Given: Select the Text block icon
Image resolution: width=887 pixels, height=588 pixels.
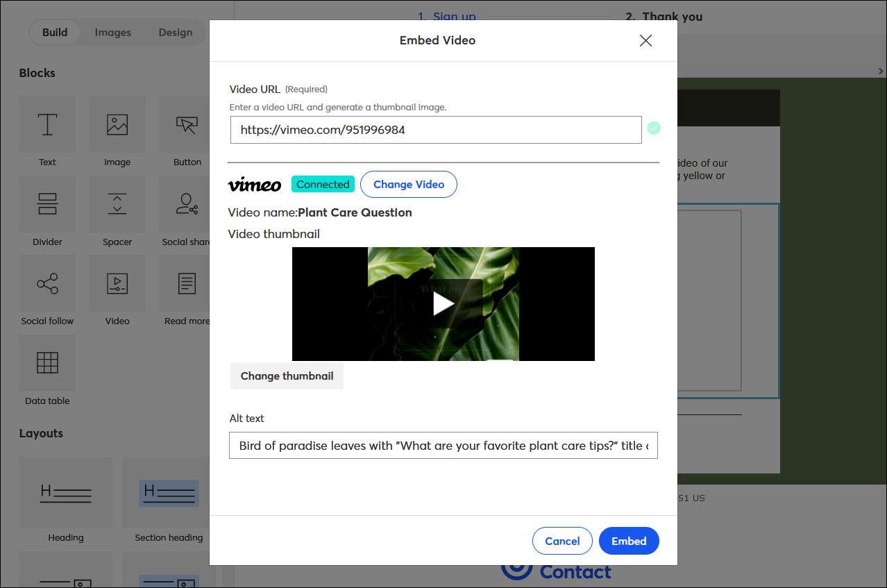Looking at the screenshot, I should pyautogui.click(x=47, y=124).
